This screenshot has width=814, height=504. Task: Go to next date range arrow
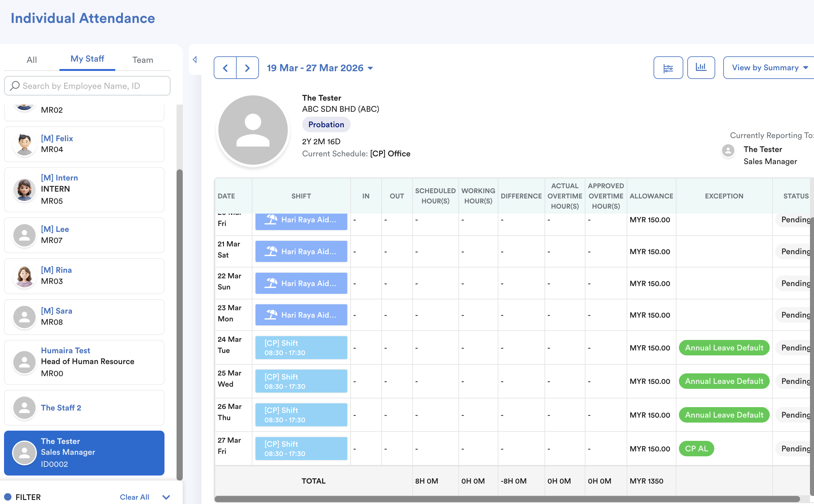tap(247, 68)
